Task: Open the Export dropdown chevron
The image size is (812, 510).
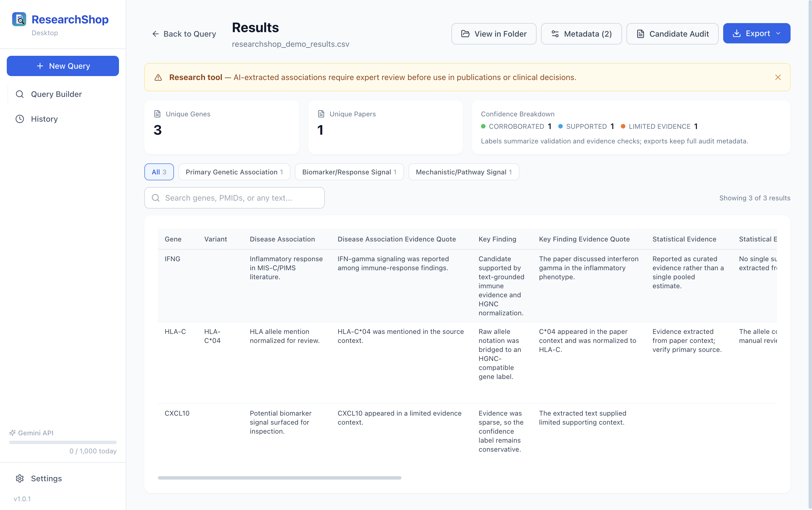Action: click(x=778, y=33)
